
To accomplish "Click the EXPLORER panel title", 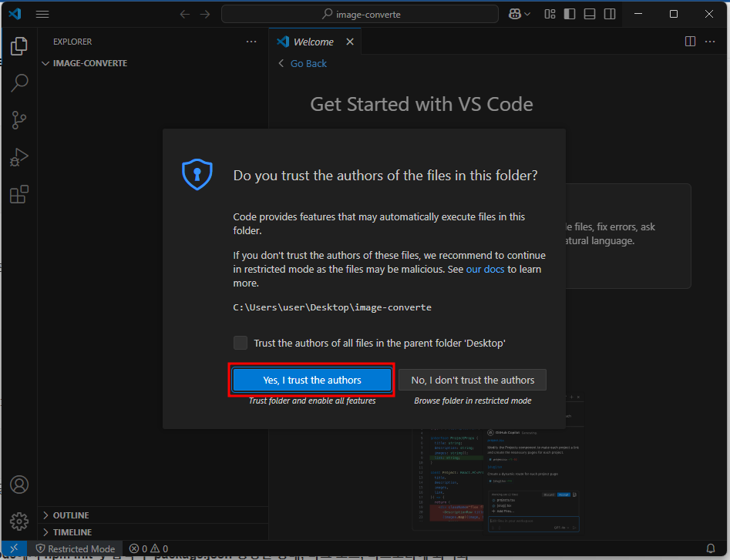I will pyautogui.click(x=72, y=42).
